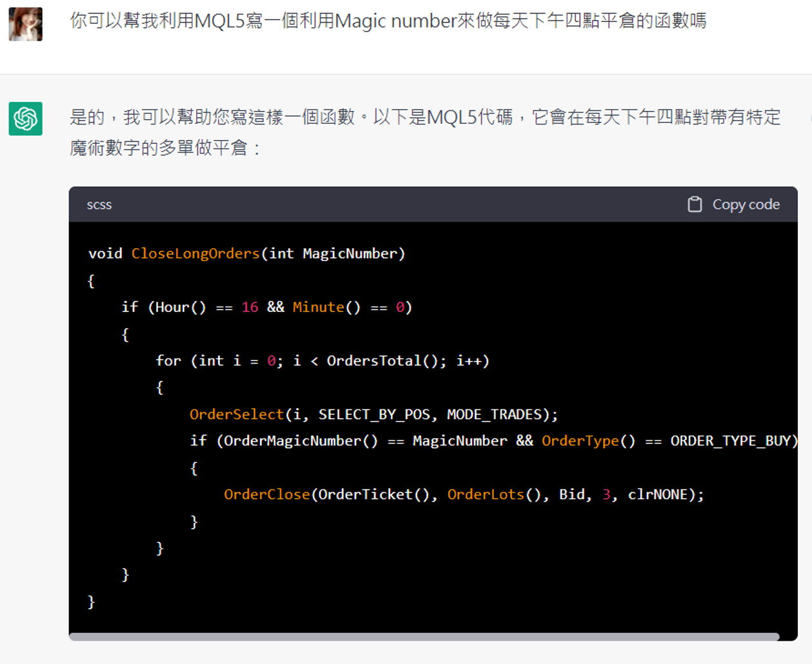Click the "scss" language label on the code header

coord(99,204)
